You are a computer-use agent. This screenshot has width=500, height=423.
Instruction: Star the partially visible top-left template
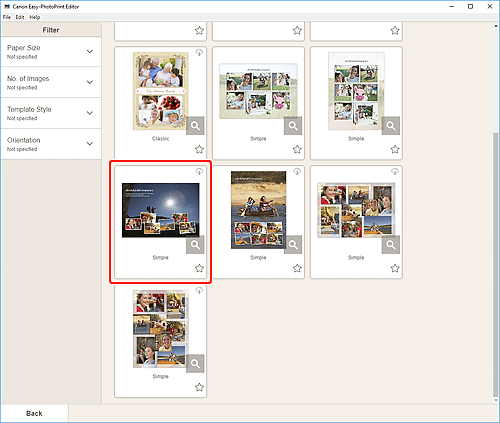click(x=199, y=30)
